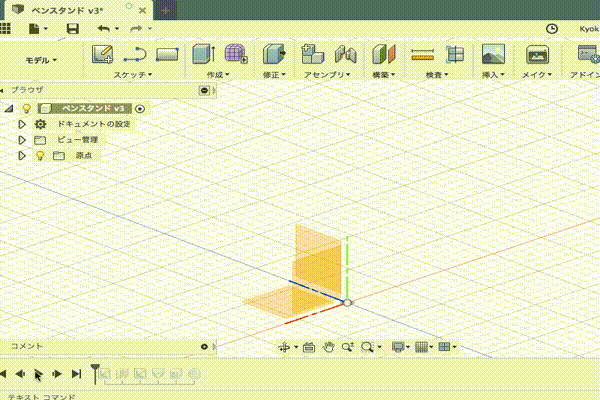Image resolution: width=600 pixels, height=400 pixels.
Task: Select the Rectangle sketch tool
Action: (167, 54)
